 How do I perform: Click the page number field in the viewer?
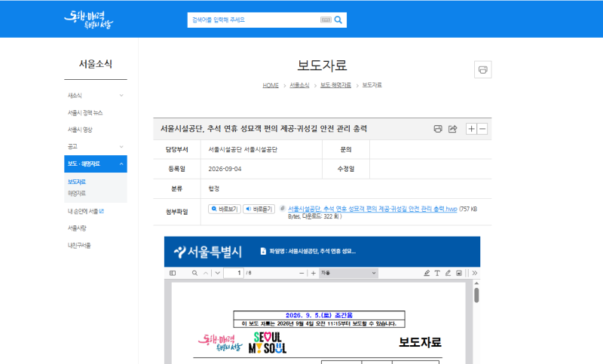[234, 273]
